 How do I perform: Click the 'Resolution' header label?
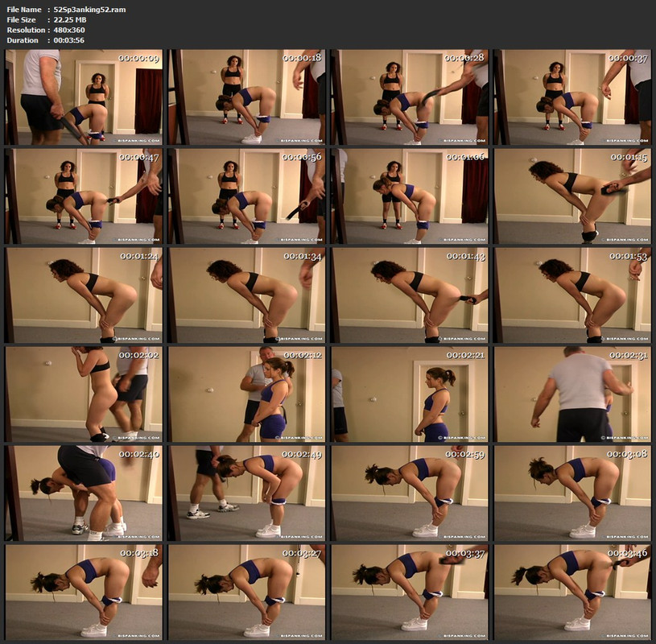coord(26,30)
